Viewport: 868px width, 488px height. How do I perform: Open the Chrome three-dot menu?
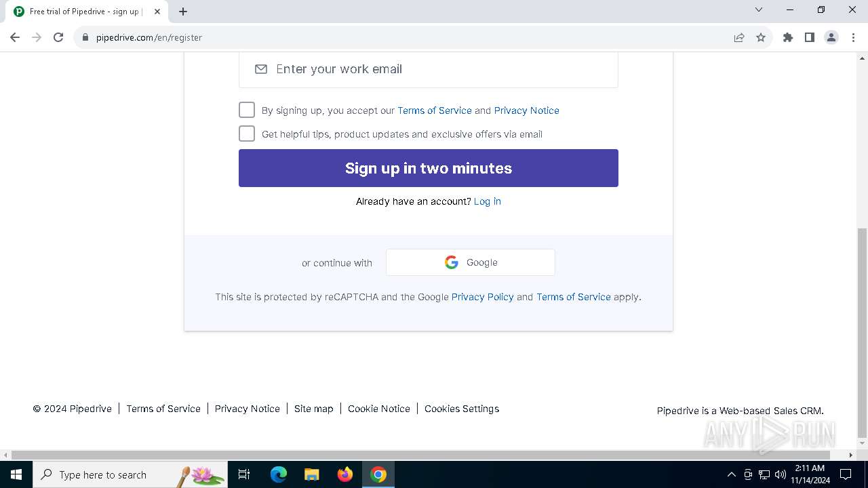(x=853, y=37)
